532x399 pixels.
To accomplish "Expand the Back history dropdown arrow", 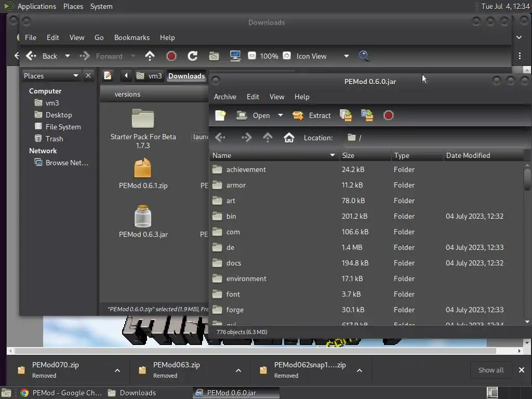I will pos(68,56).
